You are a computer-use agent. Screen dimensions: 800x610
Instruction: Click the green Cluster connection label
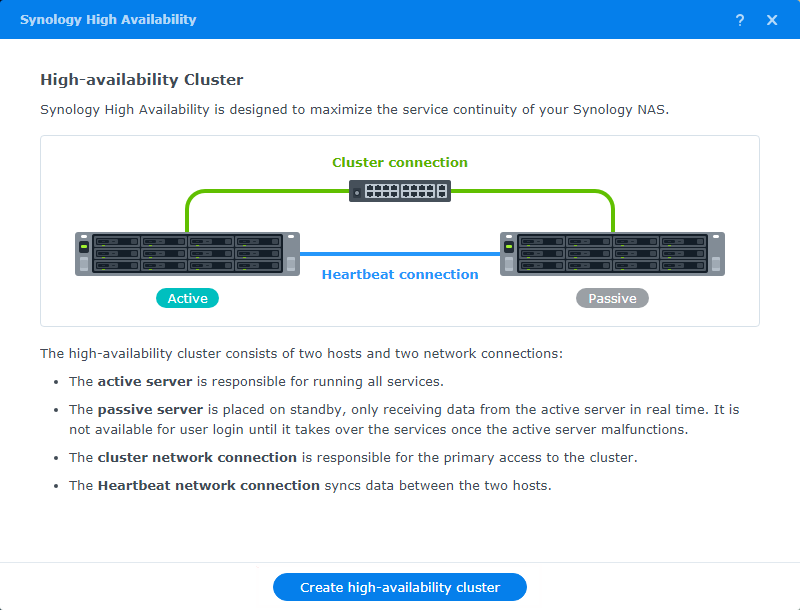pos(400,162)
